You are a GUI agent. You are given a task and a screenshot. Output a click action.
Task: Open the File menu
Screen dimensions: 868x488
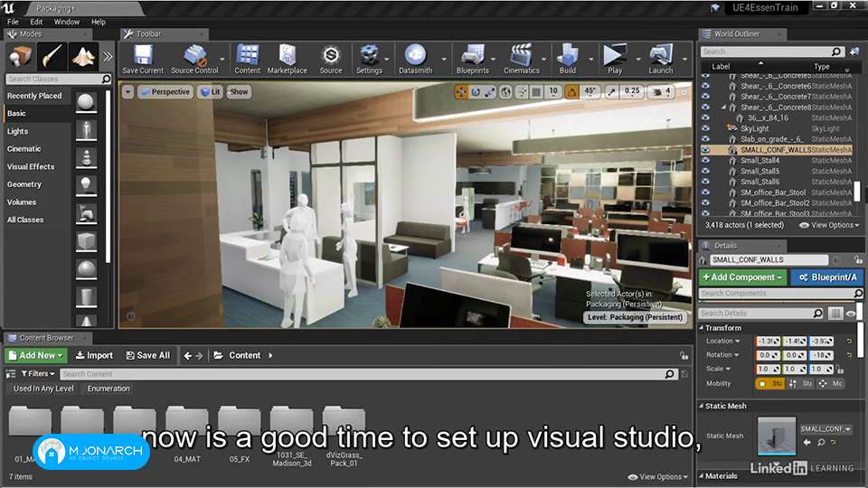(x=13, y=22)
